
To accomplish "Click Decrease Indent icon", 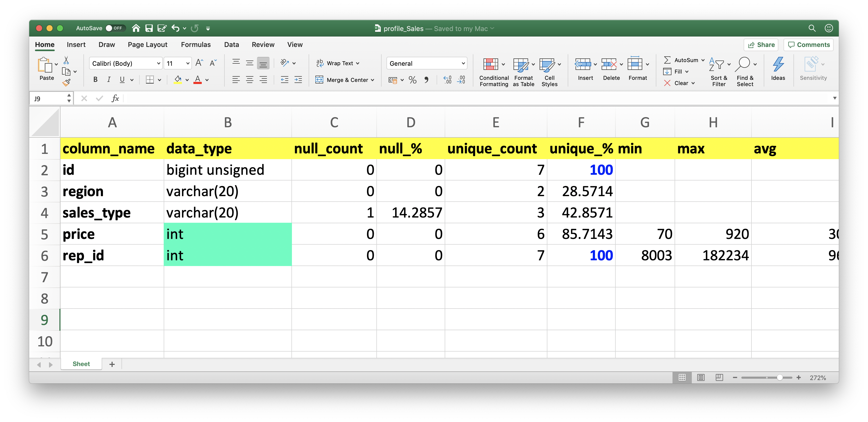I will click(x=285, y=80).
